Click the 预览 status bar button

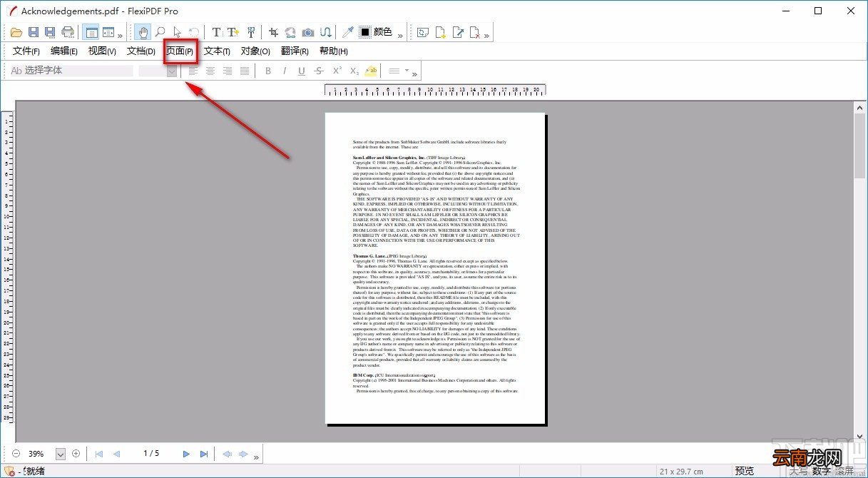(745, 471)
